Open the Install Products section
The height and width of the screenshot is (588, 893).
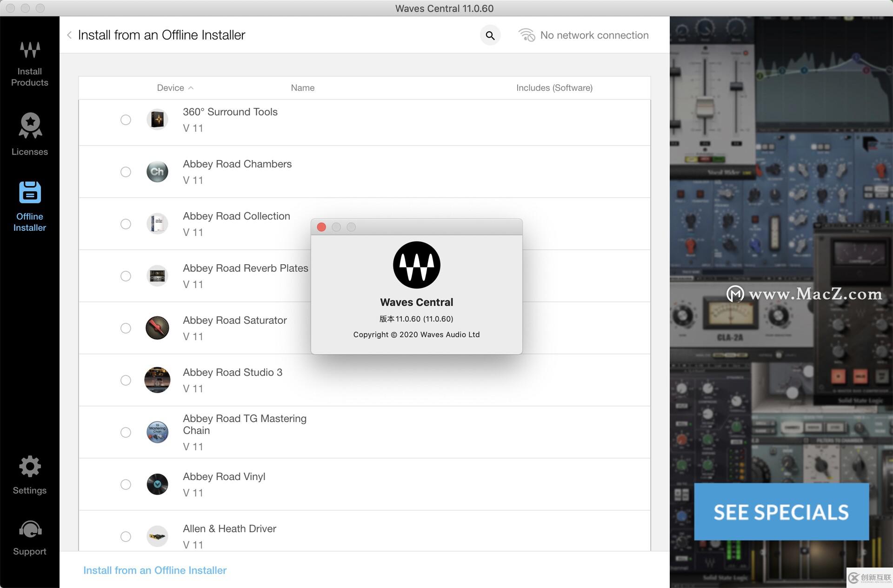point(29,63)
